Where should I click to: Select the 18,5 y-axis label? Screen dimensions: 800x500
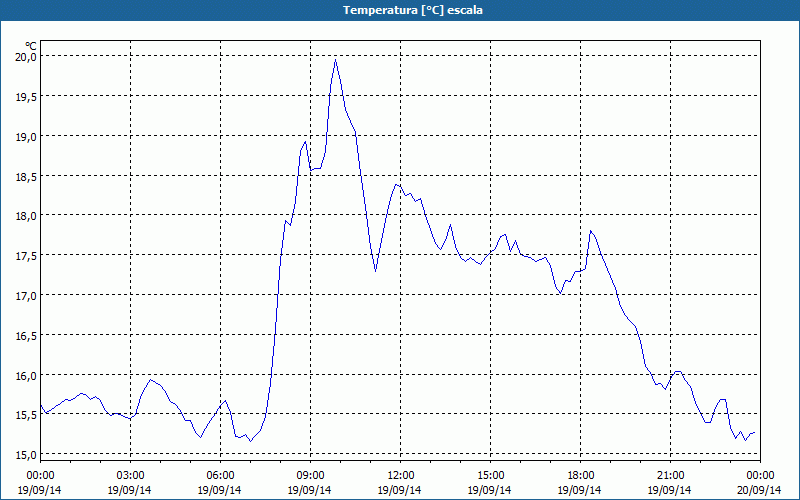pyautogui.click(x=26, y=176)
